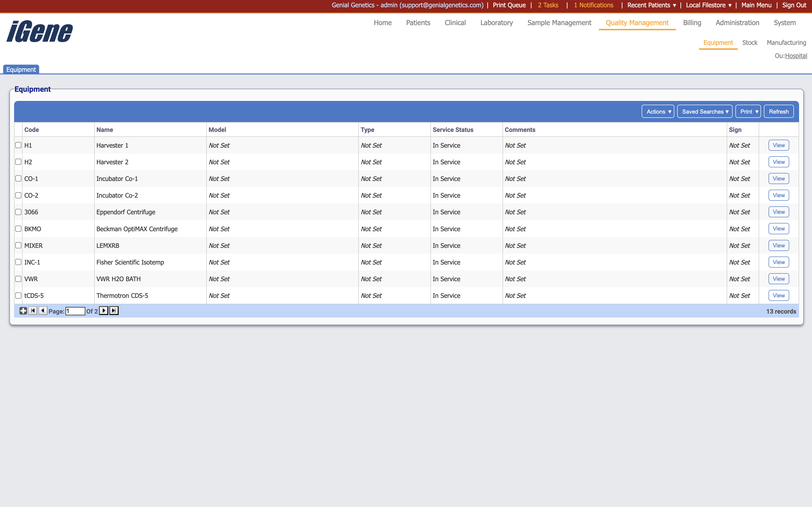Open the Print dropdown menu
The image size is (812, 507).
(x=748, y=112)
